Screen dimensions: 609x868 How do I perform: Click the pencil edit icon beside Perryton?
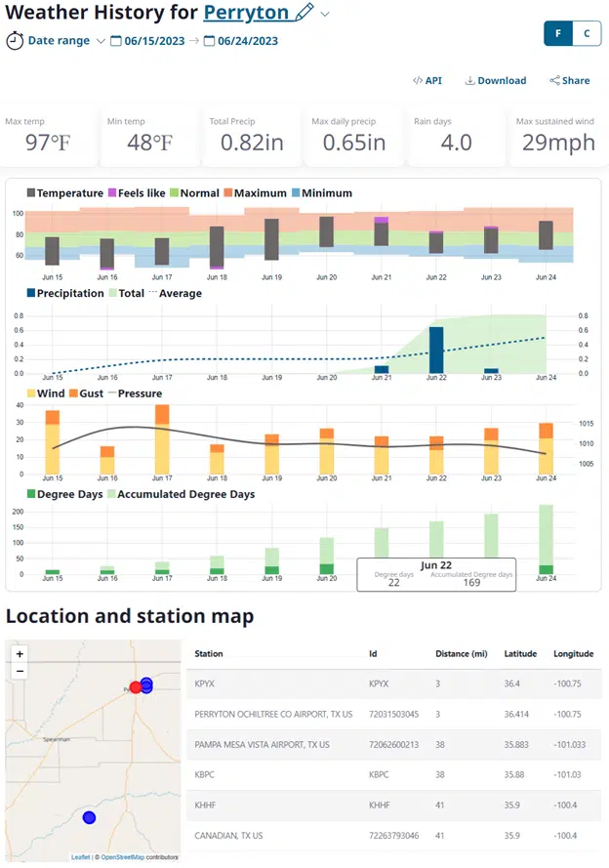pyautogui.click(x=304, y=13)
